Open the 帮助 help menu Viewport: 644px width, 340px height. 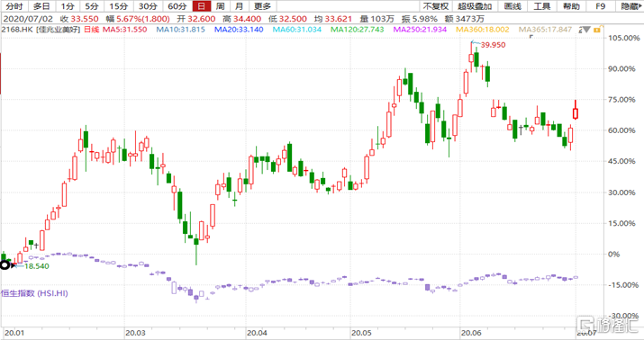(571, 6)
